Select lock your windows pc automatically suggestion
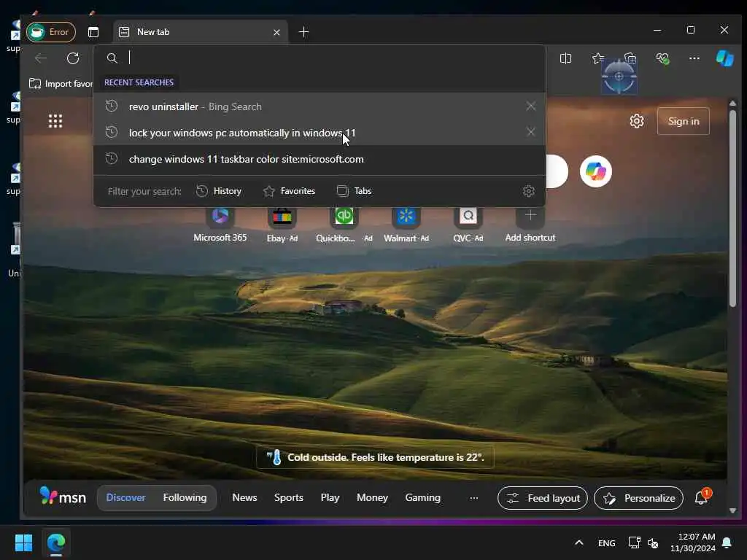747x560 pixels. pyautogui.click(x=320, y=133)
